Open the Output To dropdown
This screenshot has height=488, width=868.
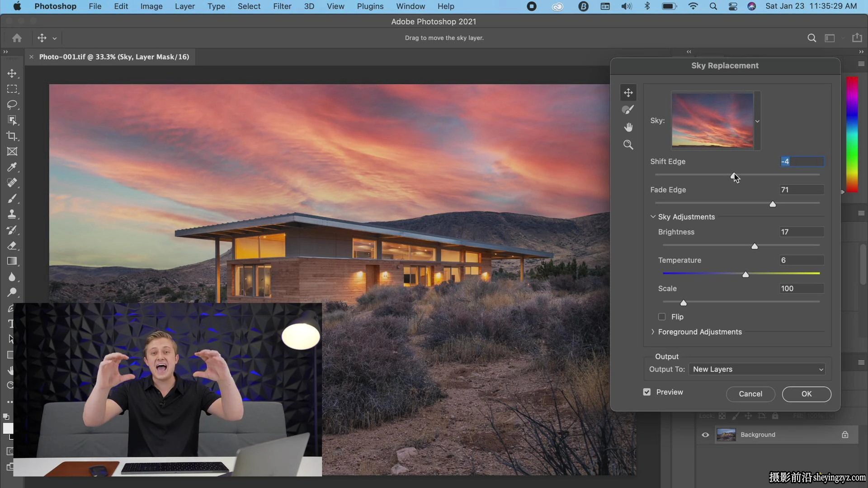(757, 369)
